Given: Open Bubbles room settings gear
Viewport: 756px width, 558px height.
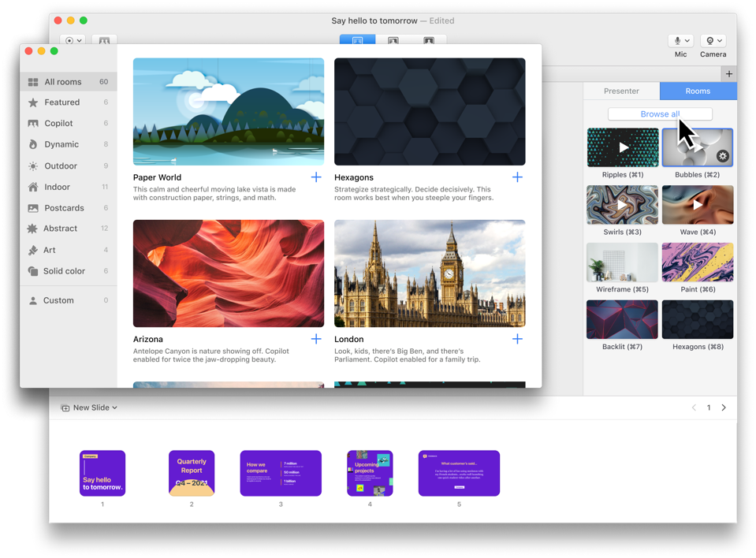Looking at the screenshot, I should click(x=722, y=157).
